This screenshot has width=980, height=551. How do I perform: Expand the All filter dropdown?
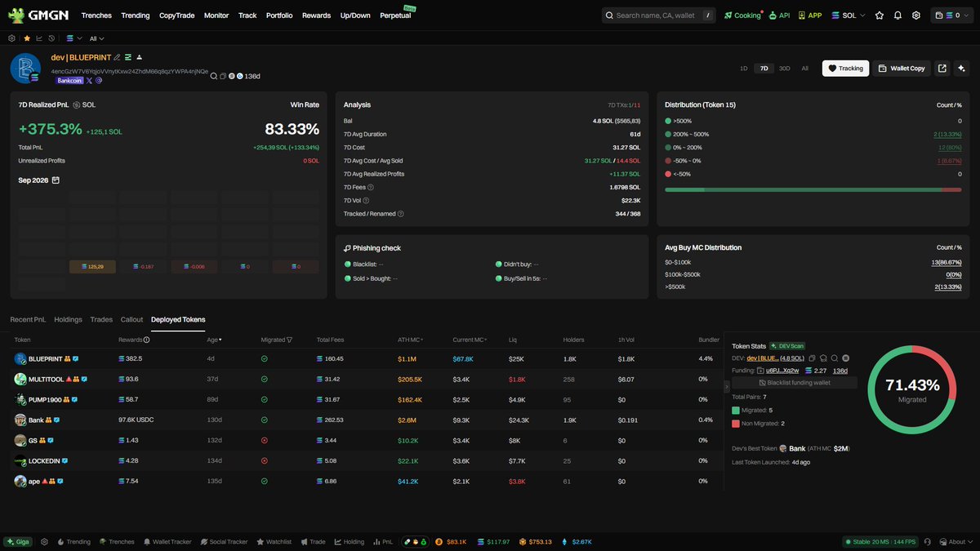pos(96,38)
